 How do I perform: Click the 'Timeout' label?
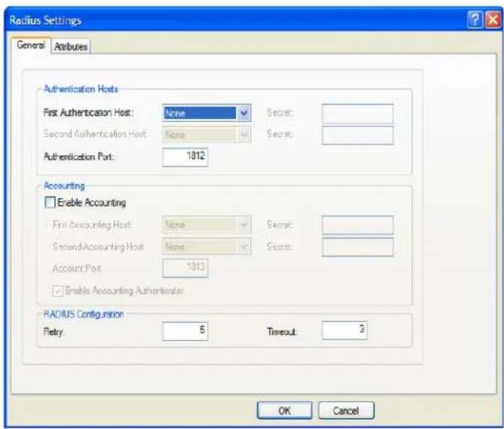pyautogui.click(x=281, y=332)
